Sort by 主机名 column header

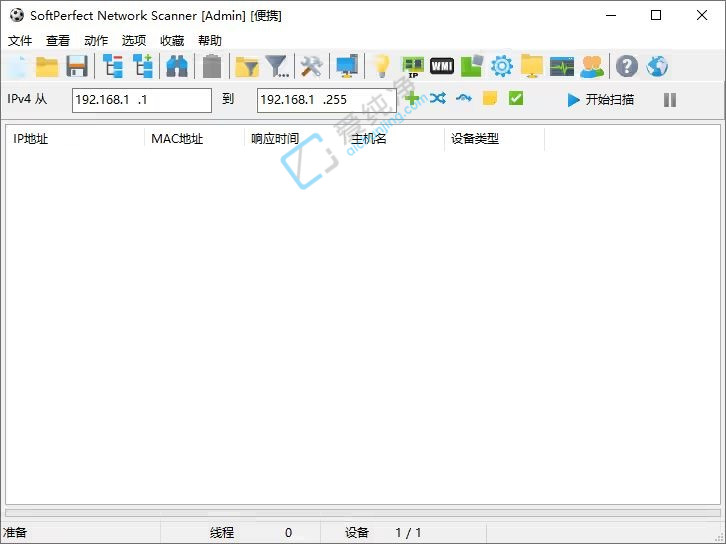click(x=394, y=138)
